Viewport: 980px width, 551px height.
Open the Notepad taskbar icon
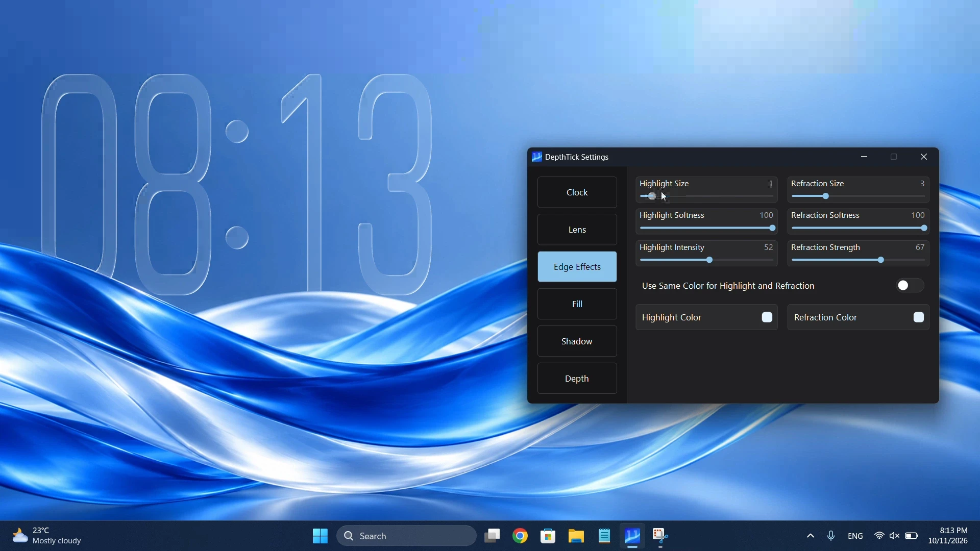pyautogui.click(x=605, y=536)
